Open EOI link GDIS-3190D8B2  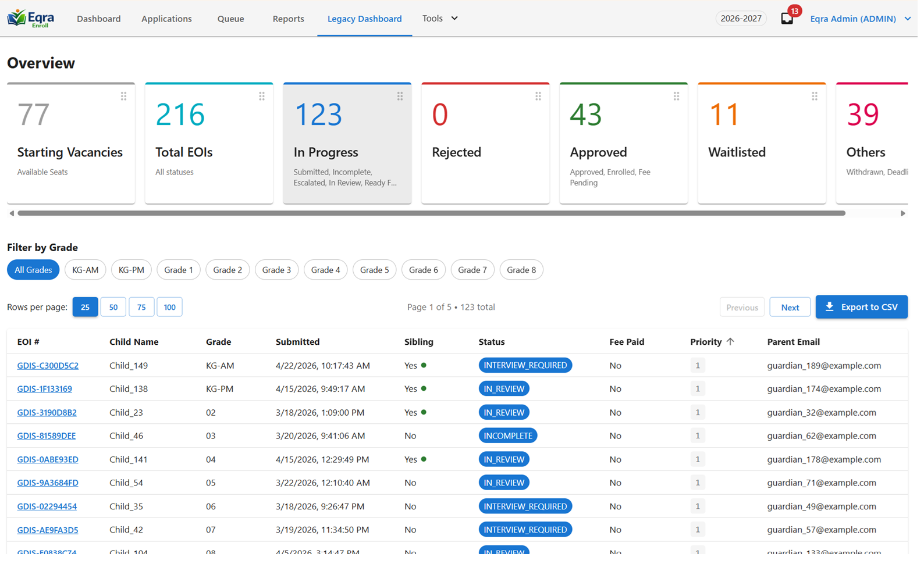click(x=47, y=413)
